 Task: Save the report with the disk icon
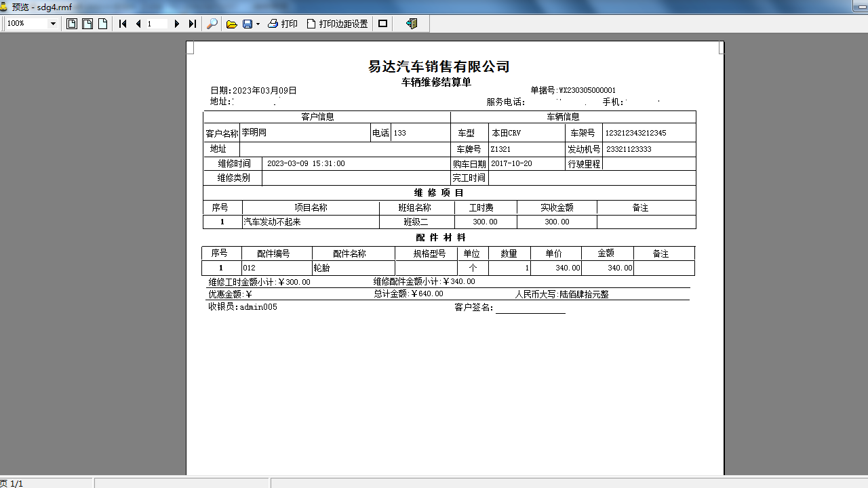point(248,24)
